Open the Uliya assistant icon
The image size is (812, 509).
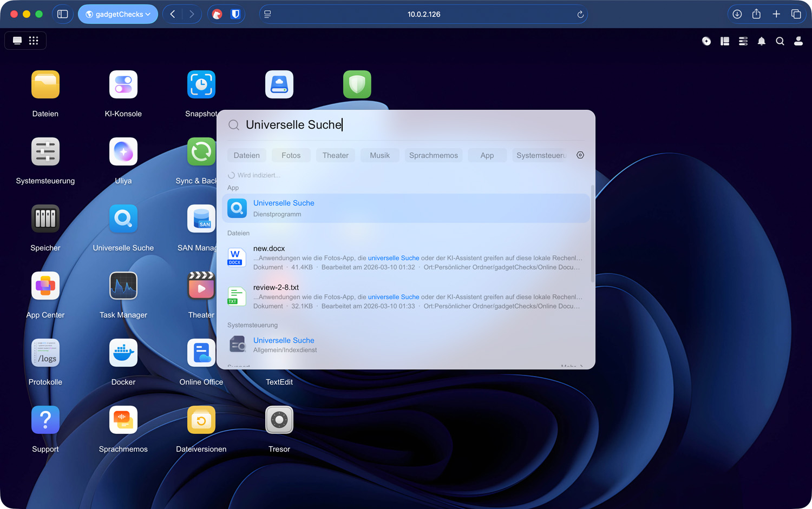point(123,151)
